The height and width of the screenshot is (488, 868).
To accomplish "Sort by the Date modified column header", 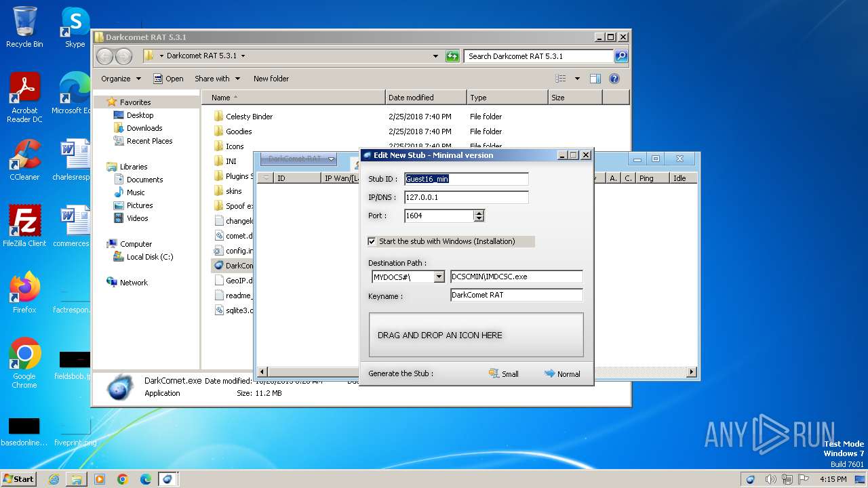I will coord(426,98).
